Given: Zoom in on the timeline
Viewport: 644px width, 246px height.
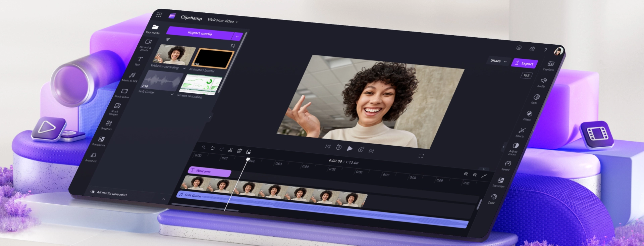Looking at the screenshot, I should (466, 174).
